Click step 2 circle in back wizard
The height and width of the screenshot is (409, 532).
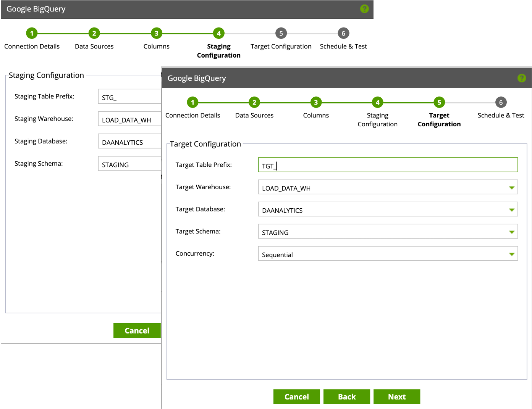[x=94, y=33]
